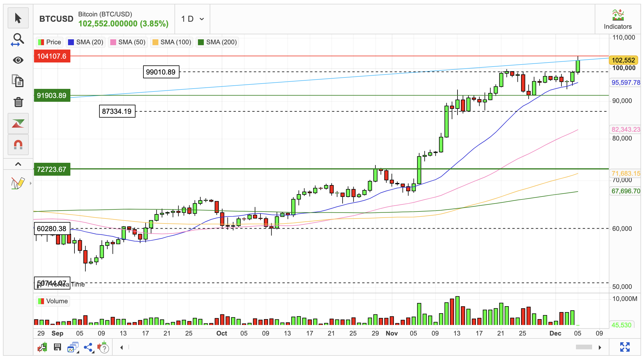Toggle the SMA (100) legend entry
This screenshot has height=359, width=644.
(x=172, y=42)
